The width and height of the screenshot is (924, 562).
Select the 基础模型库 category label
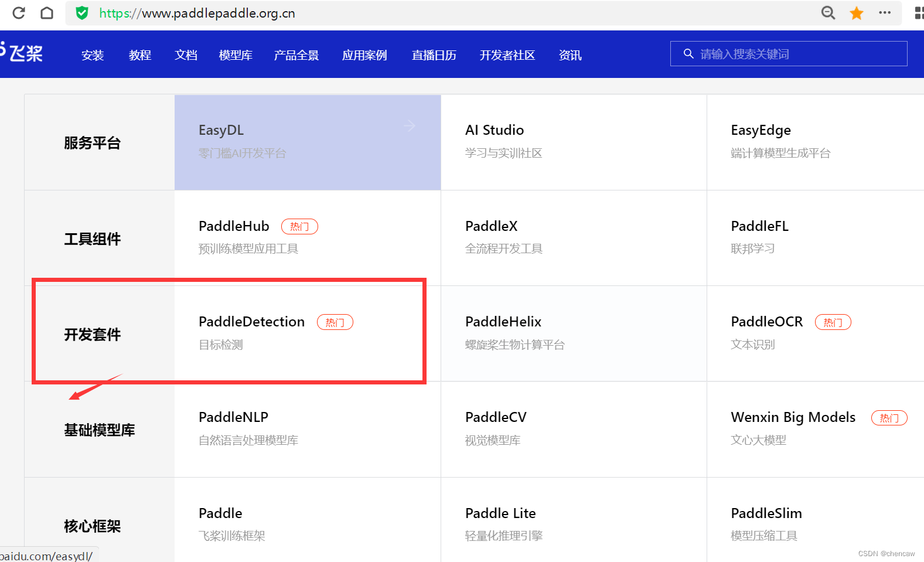(x=100, y=430)
